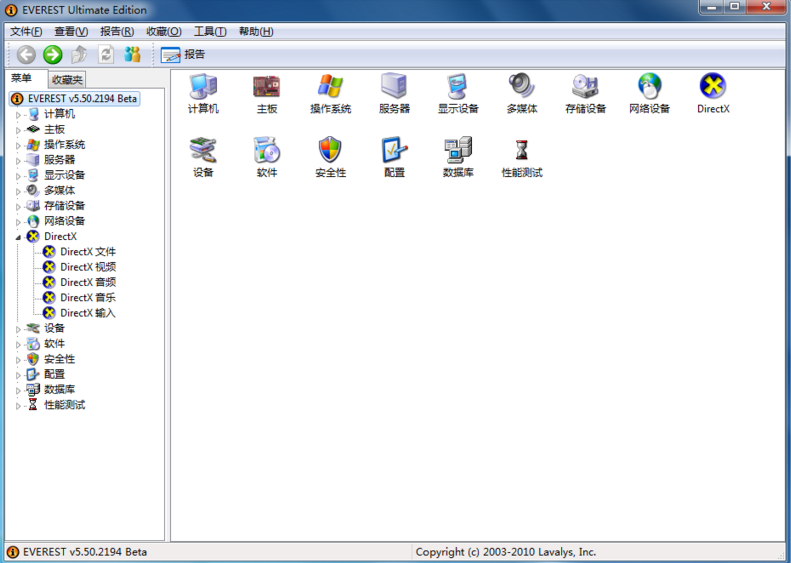Open the 报告(R) menu
Viewport: 791px width, 563px height.
(x=117, y=31)
